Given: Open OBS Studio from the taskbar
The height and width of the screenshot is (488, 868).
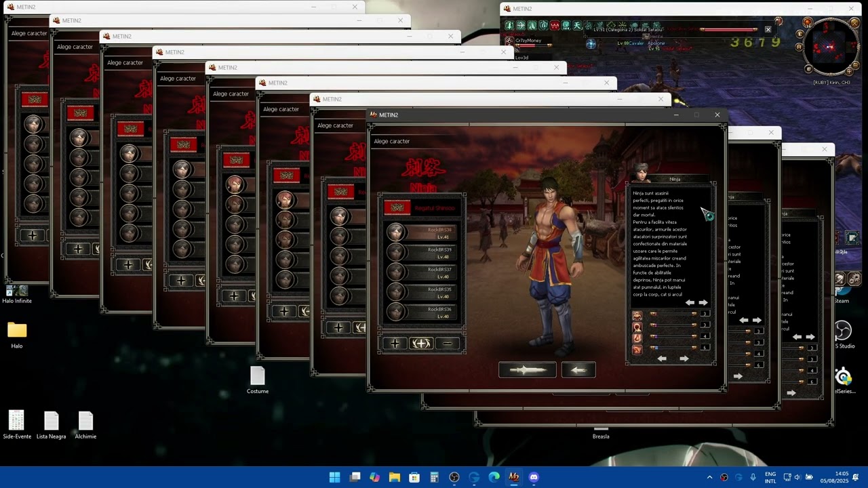Looking at the screenshot, I should [x=454, y=477].
